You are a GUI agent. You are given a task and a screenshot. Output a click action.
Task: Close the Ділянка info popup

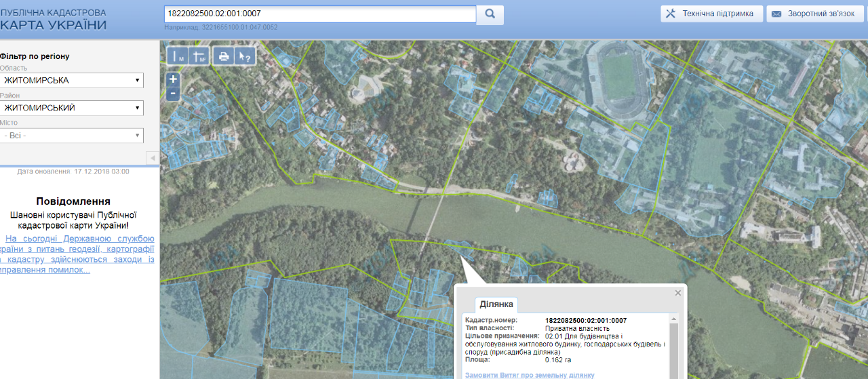(677, 293)
